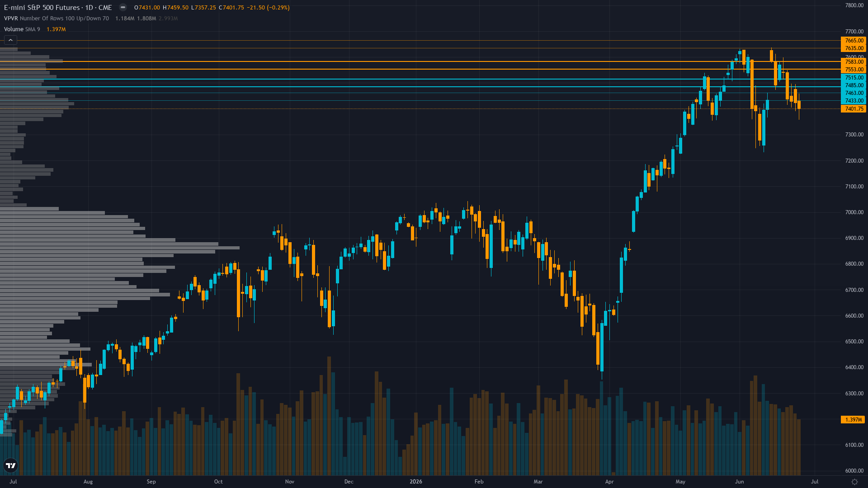Click the market status circle icon beside CME
The image size is (868, 488).
coord(123,7)
